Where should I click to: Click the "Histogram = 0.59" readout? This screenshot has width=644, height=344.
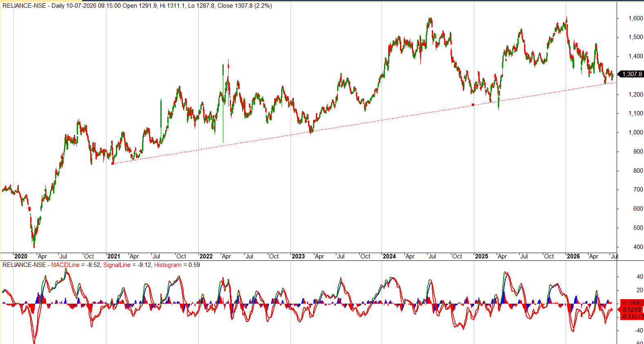click(177, 265)
